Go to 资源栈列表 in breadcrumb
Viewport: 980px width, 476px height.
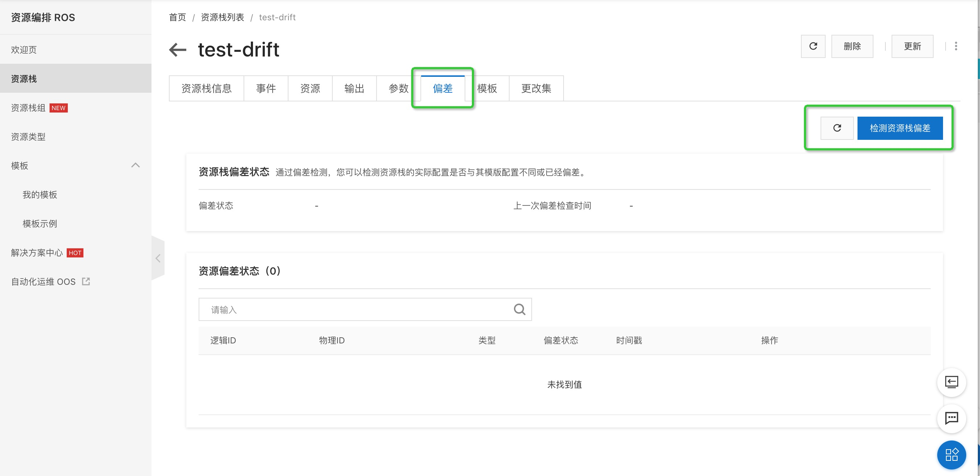click(x=223, y=17)
